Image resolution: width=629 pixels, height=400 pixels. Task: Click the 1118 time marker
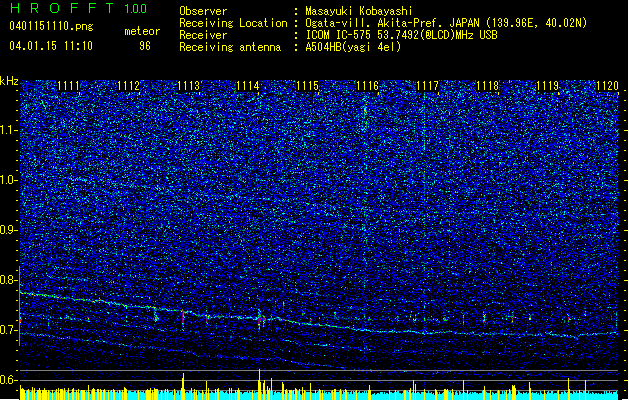[487, 85]
